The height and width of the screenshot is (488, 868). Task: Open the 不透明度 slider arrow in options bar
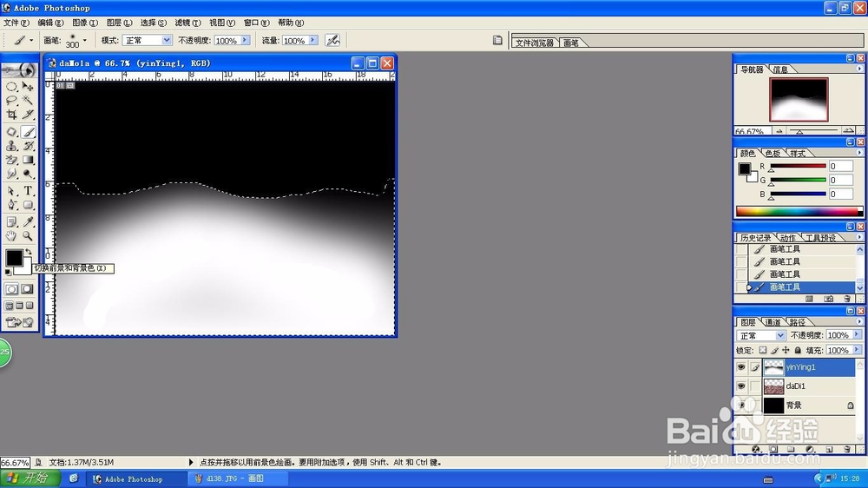click(245, 41)
